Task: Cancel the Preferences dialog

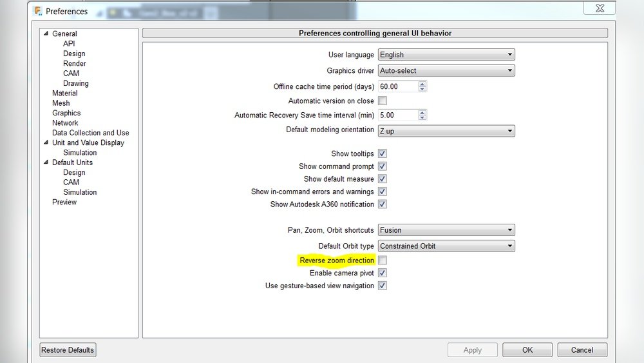Action: [x=582, y=350]
